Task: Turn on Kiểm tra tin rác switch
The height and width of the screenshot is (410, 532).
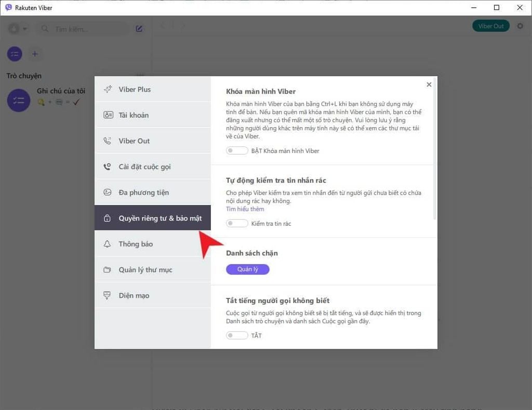Action: (237, 223)
